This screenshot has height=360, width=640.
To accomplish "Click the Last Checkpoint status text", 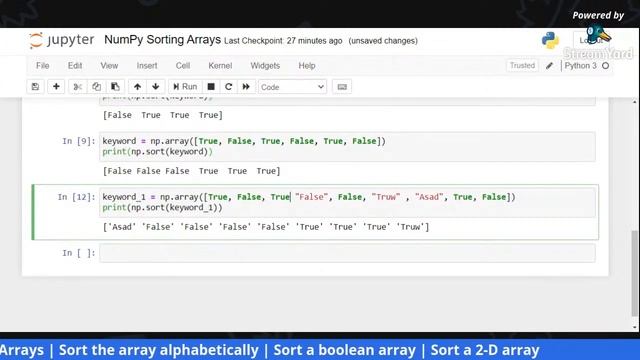I will tap(283, 41).
